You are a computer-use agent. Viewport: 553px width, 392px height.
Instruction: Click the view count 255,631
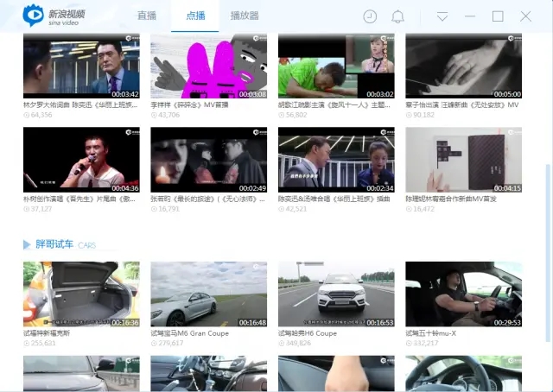click(40, 343)
